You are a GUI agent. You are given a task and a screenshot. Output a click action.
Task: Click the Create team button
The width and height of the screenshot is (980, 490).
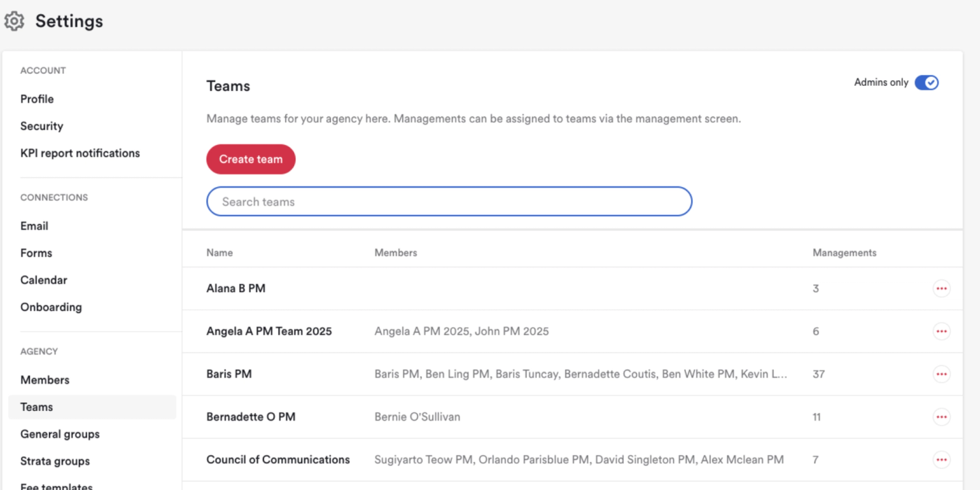(250, 159)
